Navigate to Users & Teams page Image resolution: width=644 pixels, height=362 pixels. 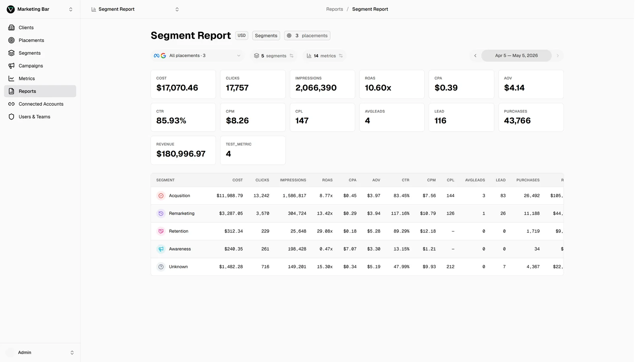[x=40, y=117]
